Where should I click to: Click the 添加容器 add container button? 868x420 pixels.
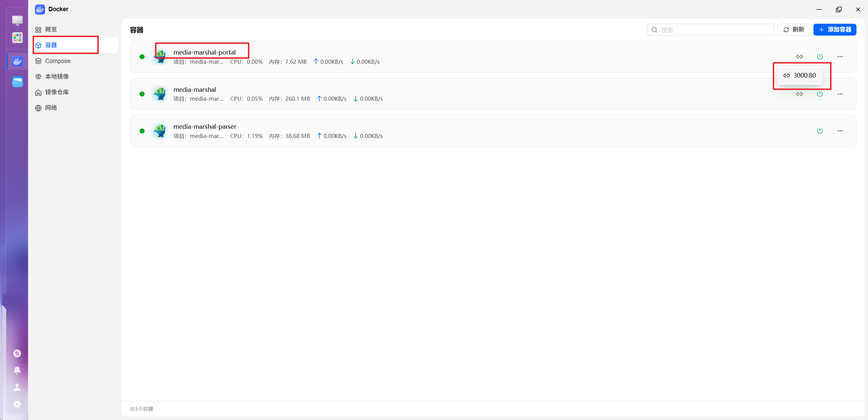(835, 30)
